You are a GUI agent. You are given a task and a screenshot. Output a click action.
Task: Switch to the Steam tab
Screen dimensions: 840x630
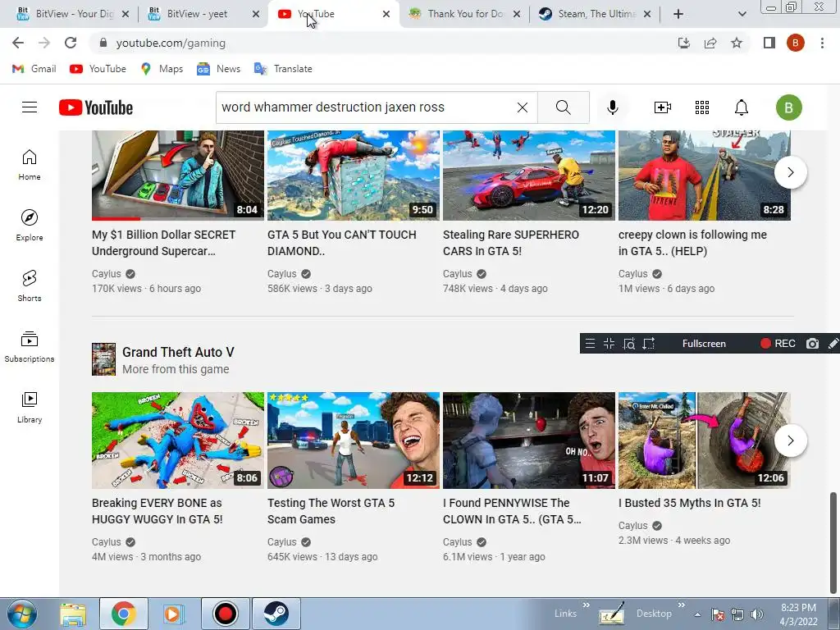[x=596, y=14]
